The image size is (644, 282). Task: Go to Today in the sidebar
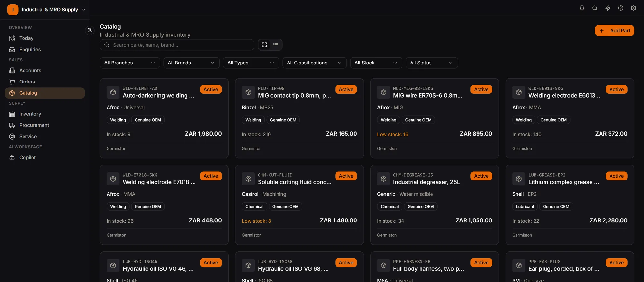coord(45,38)
